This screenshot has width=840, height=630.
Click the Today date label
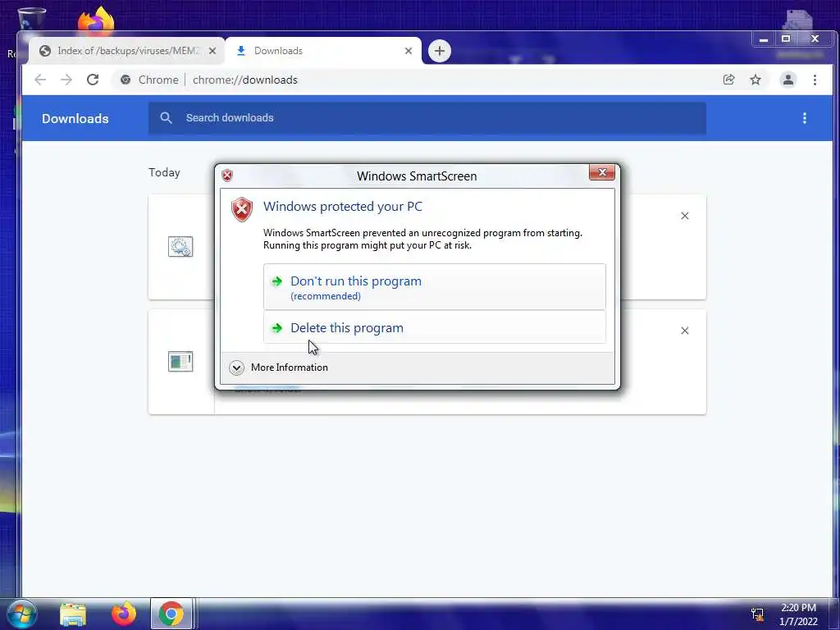tap(164, 172)
